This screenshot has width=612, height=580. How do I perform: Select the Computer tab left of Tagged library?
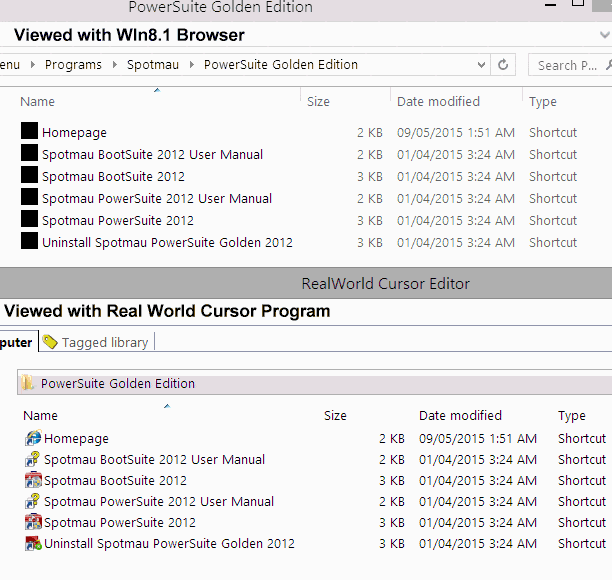tap(16, 342)
